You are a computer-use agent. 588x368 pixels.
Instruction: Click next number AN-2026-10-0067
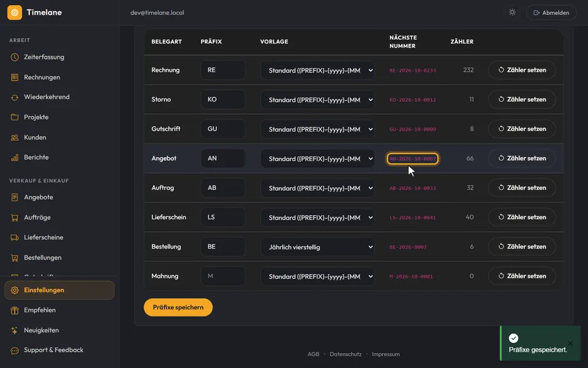[x=412, y=158]
